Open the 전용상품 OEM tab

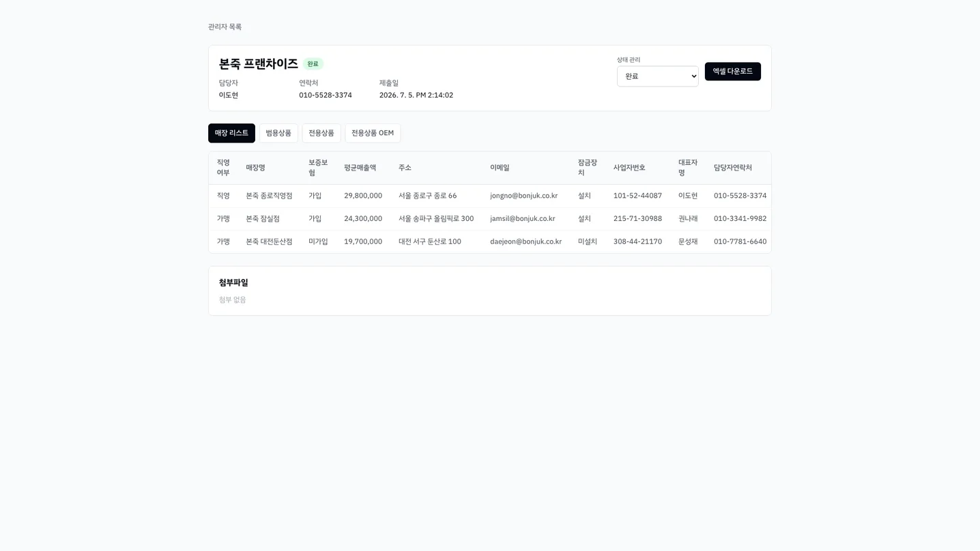pos(373,133)
